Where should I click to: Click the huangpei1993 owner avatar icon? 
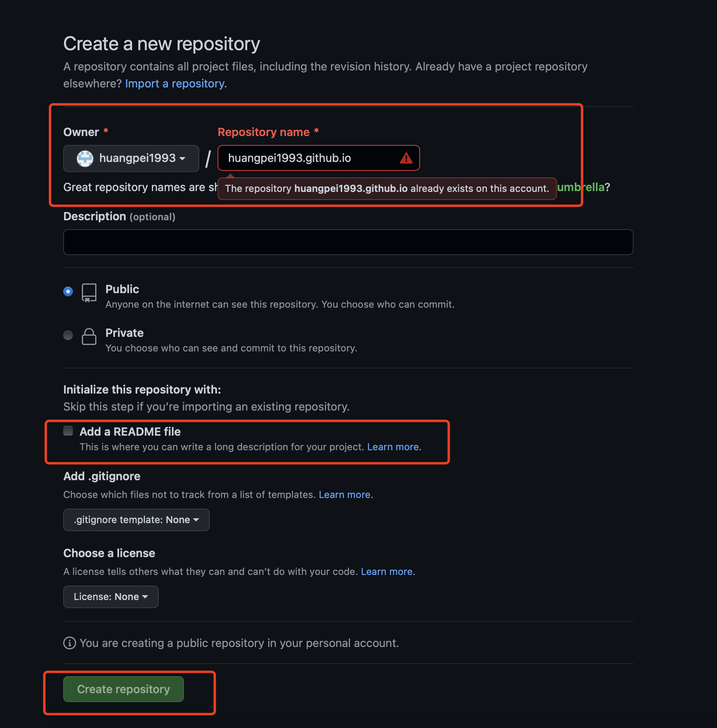tap(85, 158)
